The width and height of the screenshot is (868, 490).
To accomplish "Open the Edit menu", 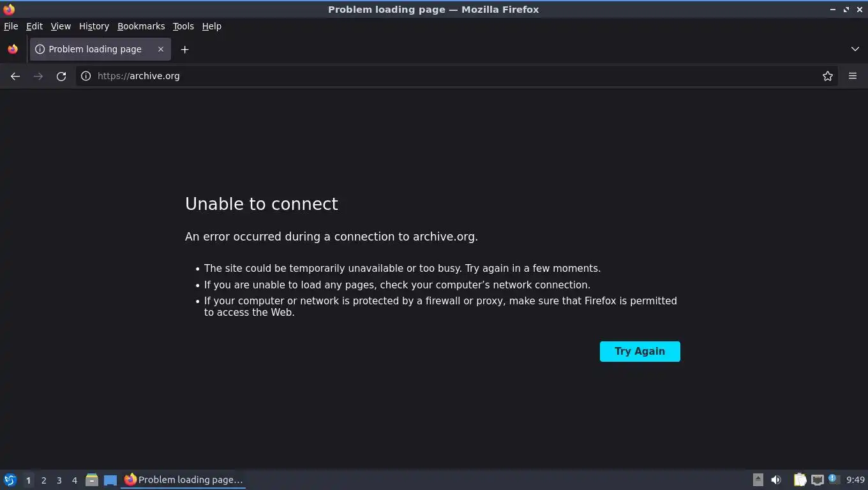I will [34, 26].
